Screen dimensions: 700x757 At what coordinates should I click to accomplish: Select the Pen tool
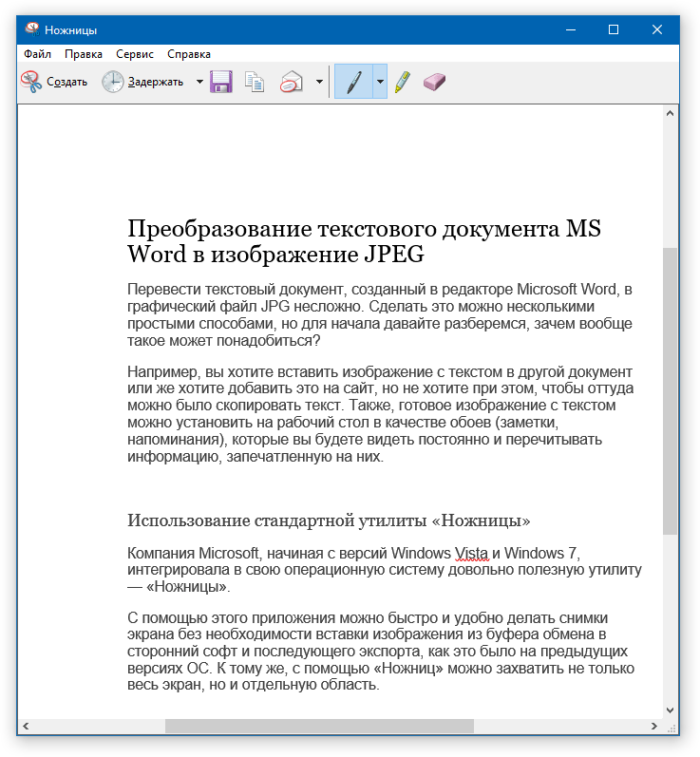tap(353, 83)
